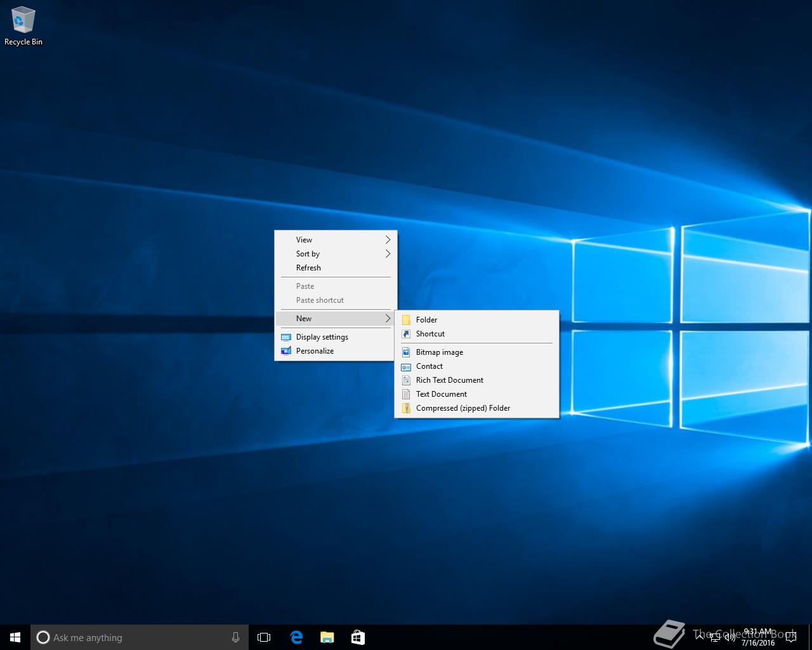Viewport: 812px width, 650px height.
Task: Open the Windows Store taskbar icon
Action: click(358, 637)
